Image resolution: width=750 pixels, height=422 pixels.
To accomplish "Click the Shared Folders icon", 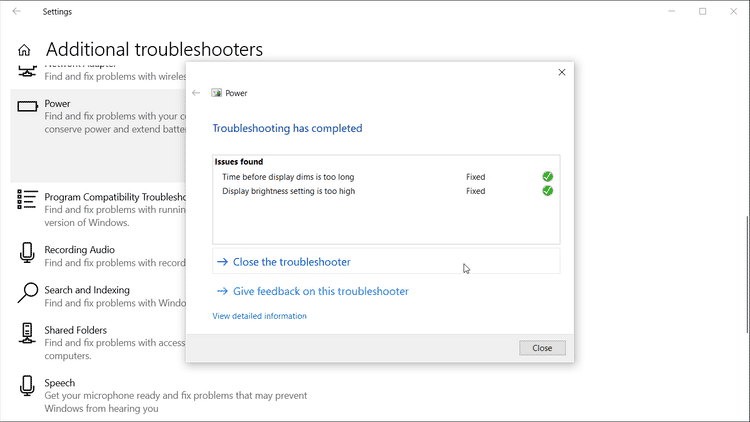I will 27,334.
